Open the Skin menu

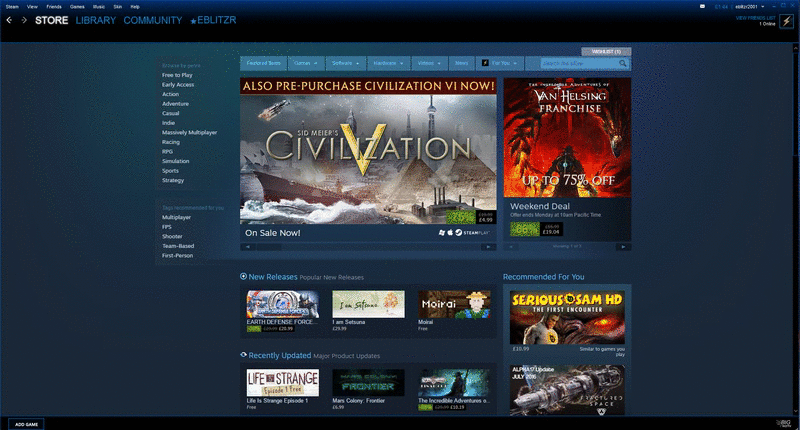click(118, 7)
